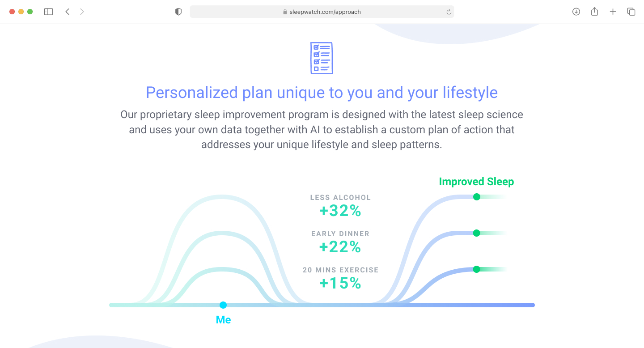The width and height of the screenshot is (644, 348).
Task: Open a new tab
Action: click(613, 12)
